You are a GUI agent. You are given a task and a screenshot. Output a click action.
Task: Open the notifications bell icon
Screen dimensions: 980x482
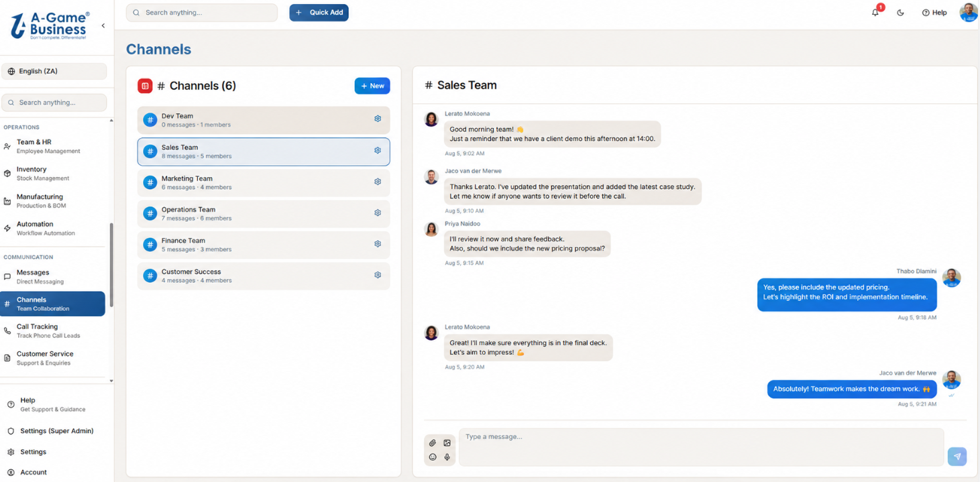click(x=875, y=12)
